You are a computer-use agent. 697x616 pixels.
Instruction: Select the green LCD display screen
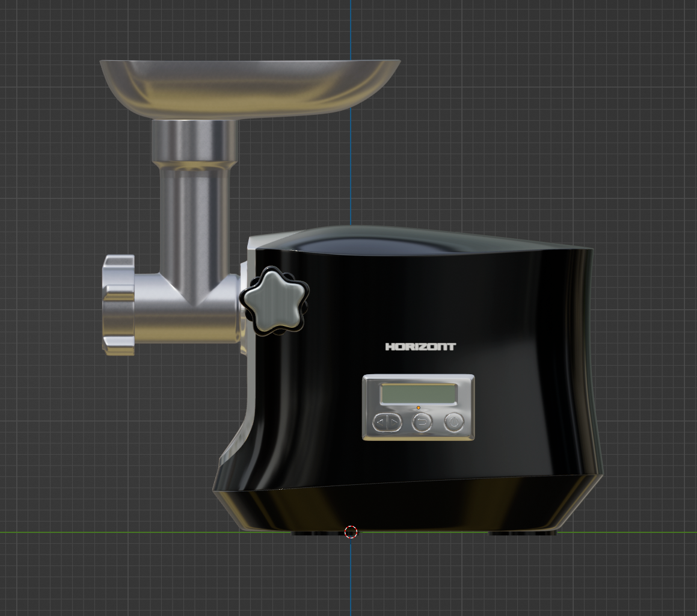coord(419,393)
